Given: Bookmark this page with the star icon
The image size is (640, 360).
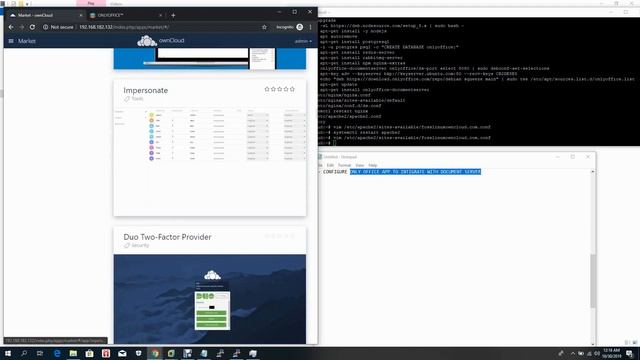Looking at the screenshot, I should [x=264, y=27].
